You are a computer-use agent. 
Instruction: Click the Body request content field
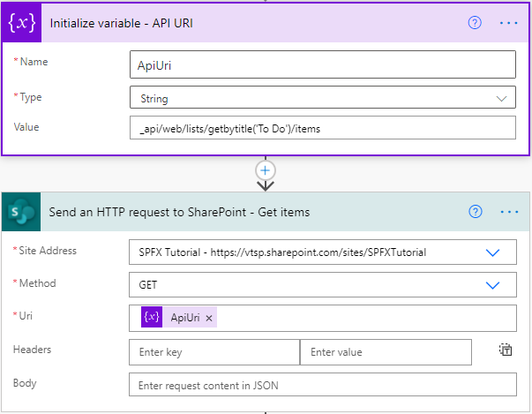tap(322, 385)
